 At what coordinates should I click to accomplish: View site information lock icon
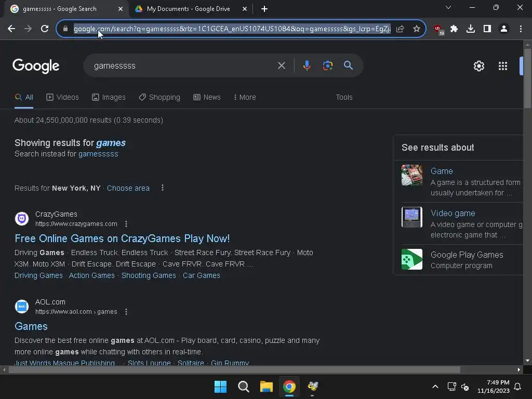[65, 29]
